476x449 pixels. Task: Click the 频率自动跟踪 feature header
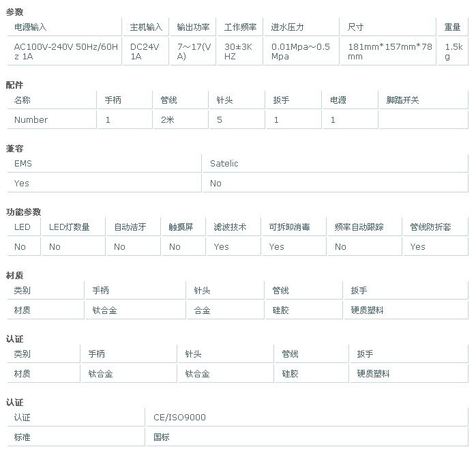click(359, 227)
